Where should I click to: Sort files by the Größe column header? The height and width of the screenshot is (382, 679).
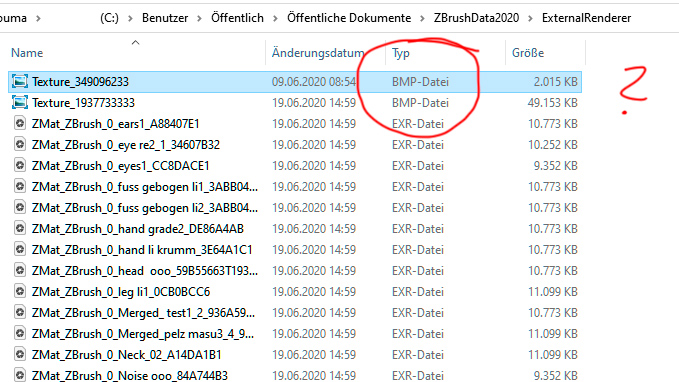pyautogui.click(x=528, y=53)
